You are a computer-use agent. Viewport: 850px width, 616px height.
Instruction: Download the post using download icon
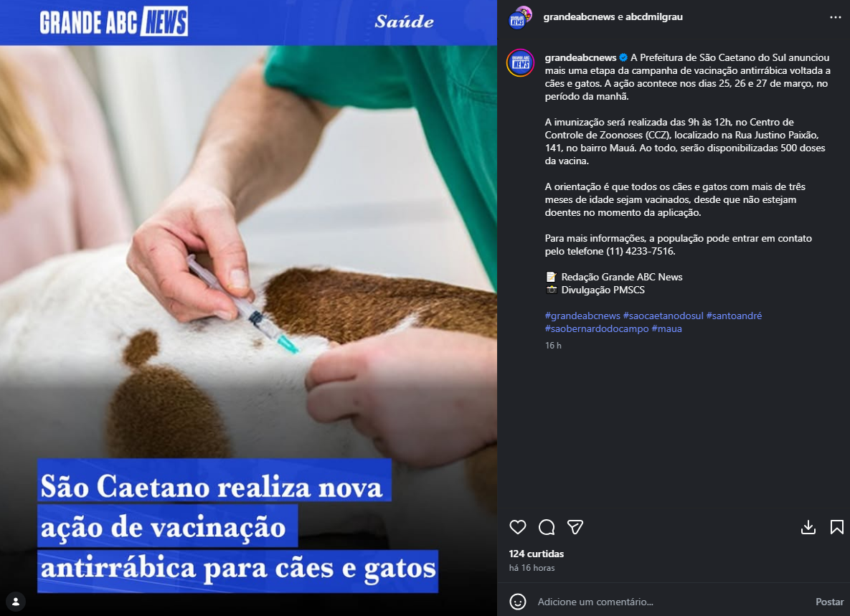tap(808, 527)
